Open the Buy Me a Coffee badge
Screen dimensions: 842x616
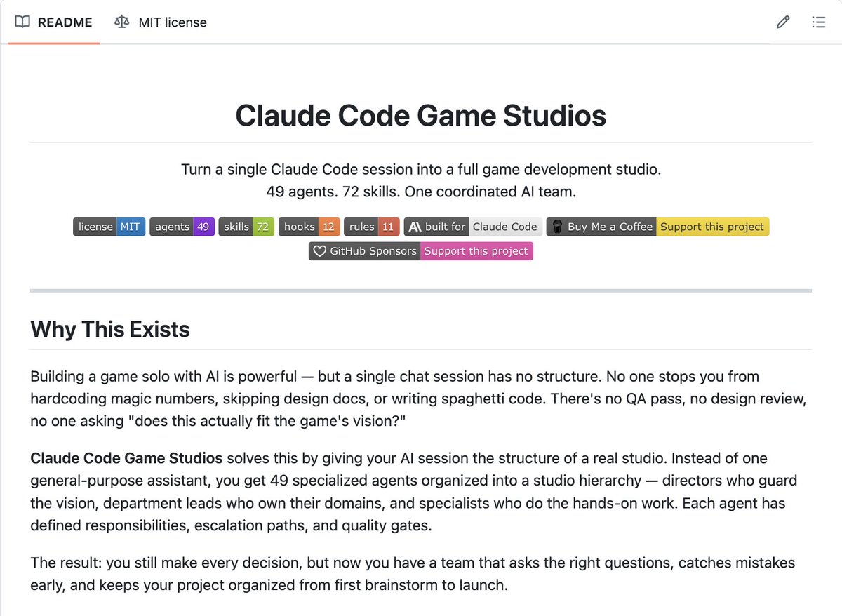click(x=657, y=227)
